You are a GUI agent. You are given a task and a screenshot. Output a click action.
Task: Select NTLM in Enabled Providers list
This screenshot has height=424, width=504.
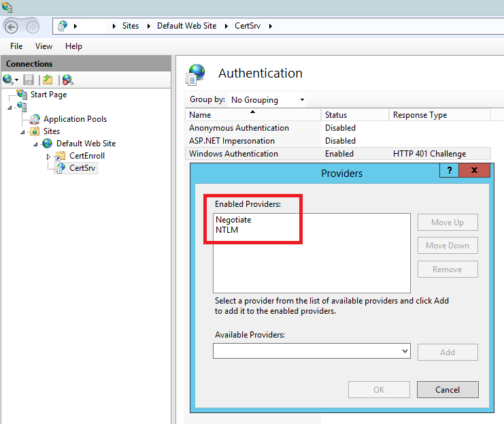click(x=226, y=230)
